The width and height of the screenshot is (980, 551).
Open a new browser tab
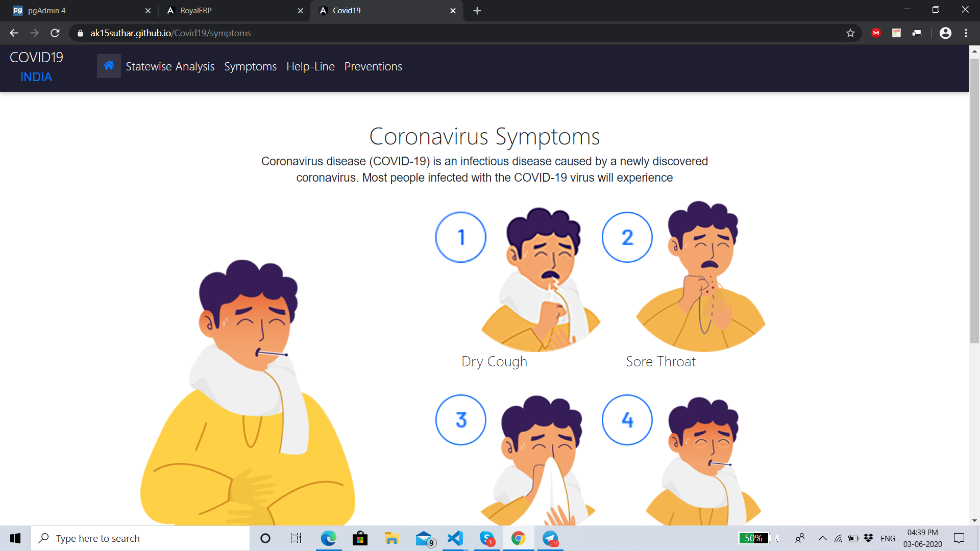[x=477, y=11]
